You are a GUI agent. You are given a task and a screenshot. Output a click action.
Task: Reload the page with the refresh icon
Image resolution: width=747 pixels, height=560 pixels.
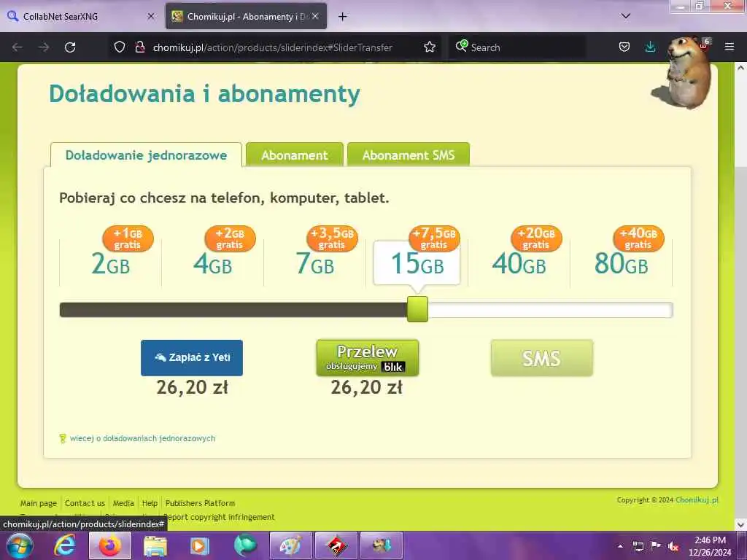tap(70, 47)
